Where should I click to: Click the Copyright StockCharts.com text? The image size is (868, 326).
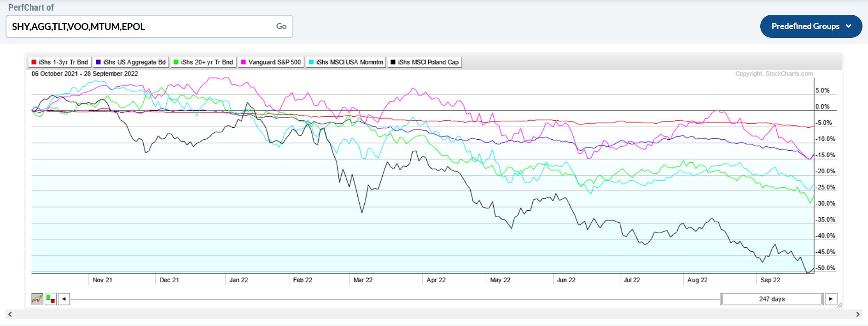tap(774, 74)
